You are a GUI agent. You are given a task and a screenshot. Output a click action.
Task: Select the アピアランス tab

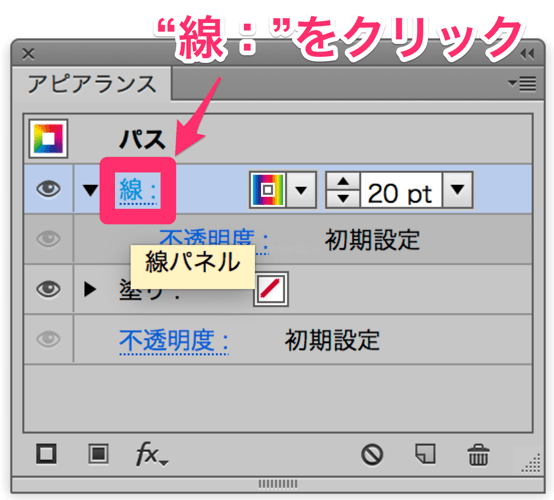pos(92,84)
